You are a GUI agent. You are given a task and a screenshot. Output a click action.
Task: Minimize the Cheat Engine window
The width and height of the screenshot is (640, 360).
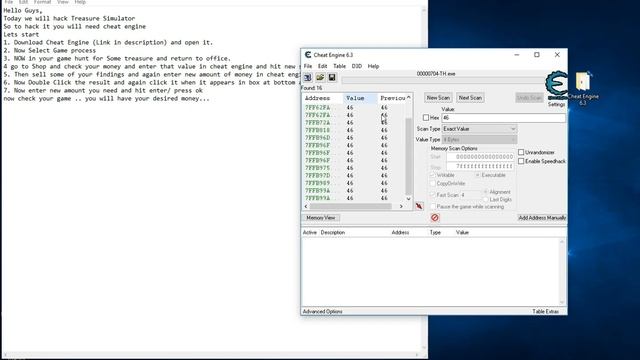[x=517, y=55]
